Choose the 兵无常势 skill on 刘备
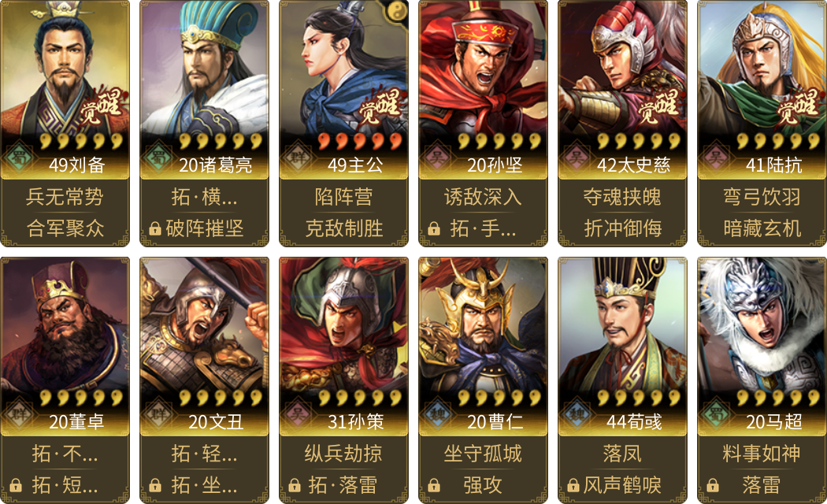Viewport: 827px width, 504px height. coord(65,197)
